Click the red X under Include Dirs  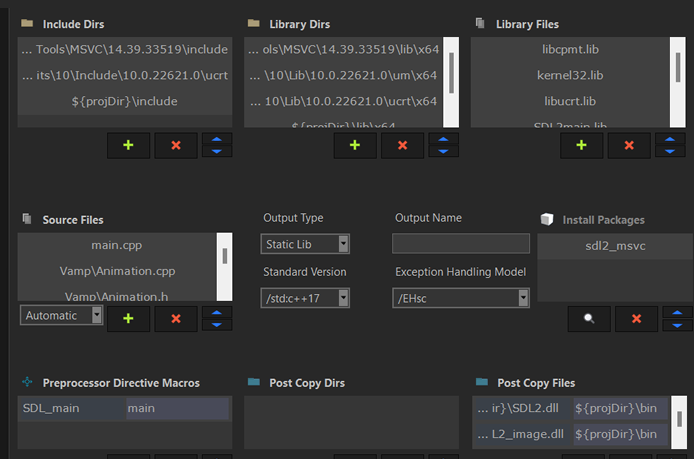(176, 145)
